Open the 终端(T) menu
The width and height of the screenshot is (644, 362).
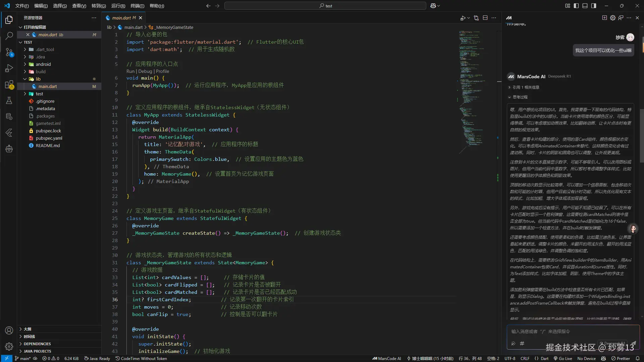point(137,6)
